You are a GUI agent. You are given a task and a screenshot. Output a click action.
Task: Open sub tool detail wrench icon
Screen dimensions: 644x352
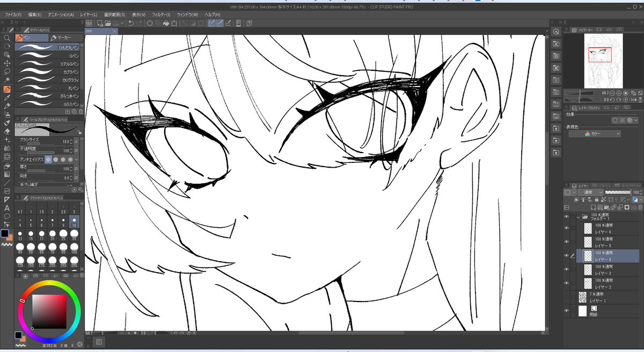tap(80, 189)
